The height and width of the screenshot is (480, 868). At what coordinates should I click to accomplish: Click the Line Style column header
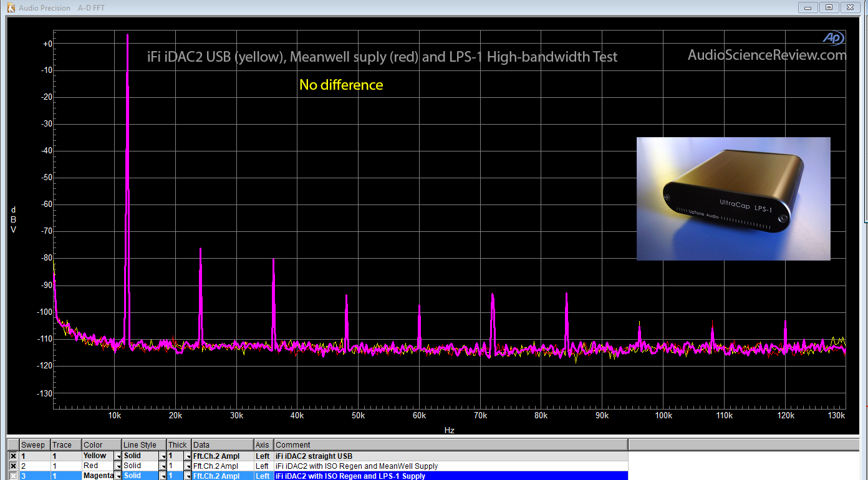click(144, 445)
